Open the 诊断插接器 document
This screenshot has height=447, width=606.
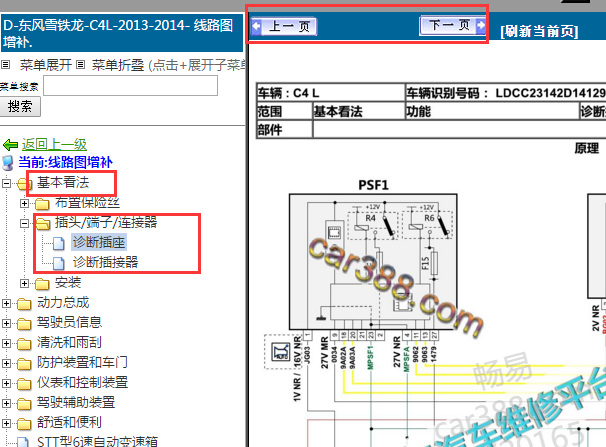tap(106, 262)
